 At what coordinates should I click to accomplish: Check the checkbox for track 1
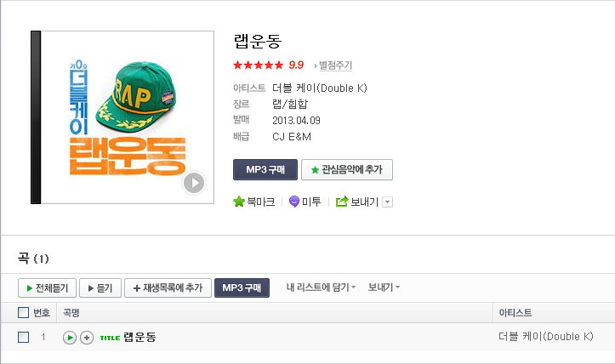[x=24, y=337]
